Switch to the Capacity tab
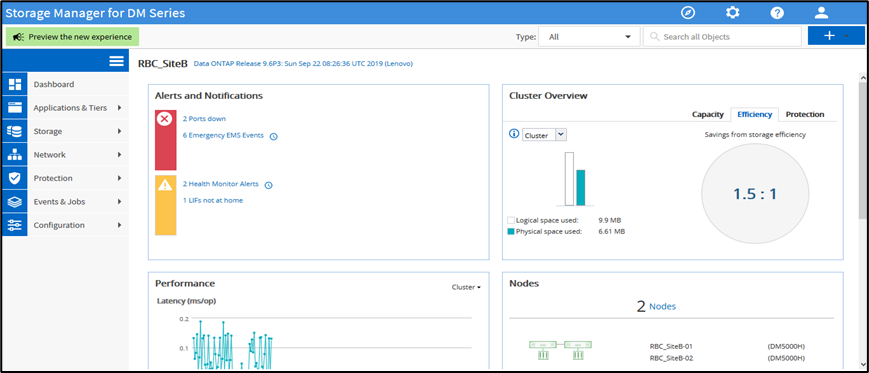 point(708,114)
